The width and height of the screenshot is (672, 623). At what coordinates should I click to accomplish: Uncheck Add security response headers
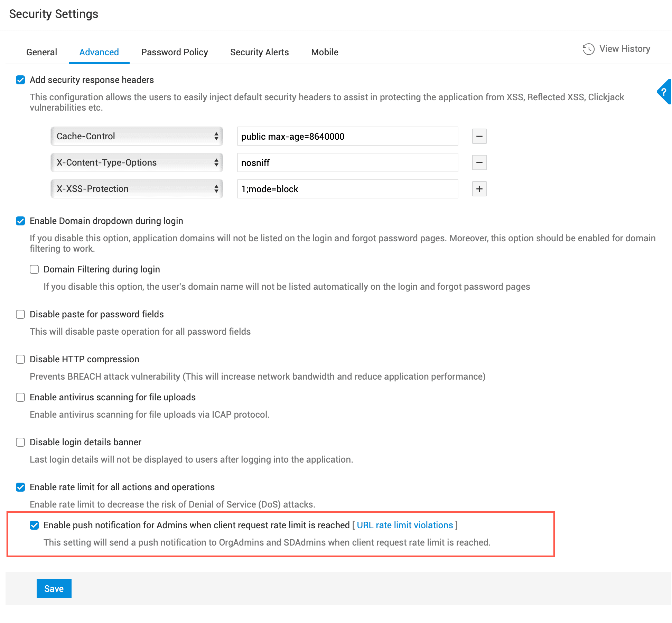coord(20,80)
